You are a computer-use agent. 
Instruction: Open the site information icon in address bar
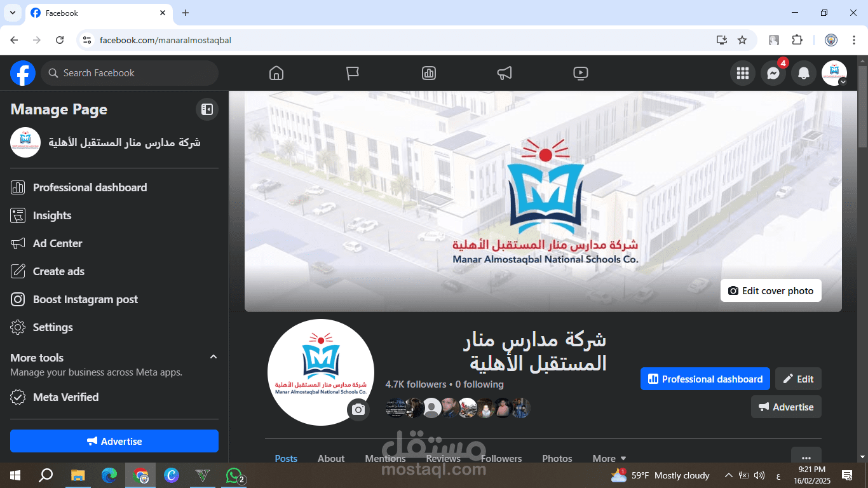(x=87, y=40)
